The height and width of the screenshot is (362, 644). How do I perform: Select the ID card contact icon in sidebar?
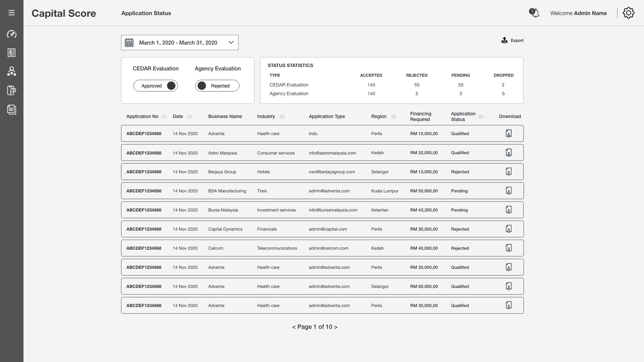point(12,53)
